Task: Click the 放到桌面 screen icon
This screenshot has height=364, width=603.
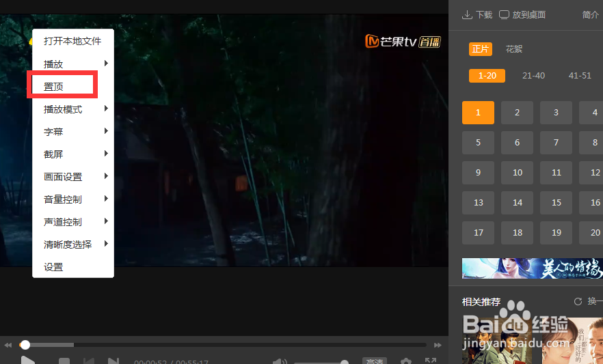Action: click(x=504, y=14)
